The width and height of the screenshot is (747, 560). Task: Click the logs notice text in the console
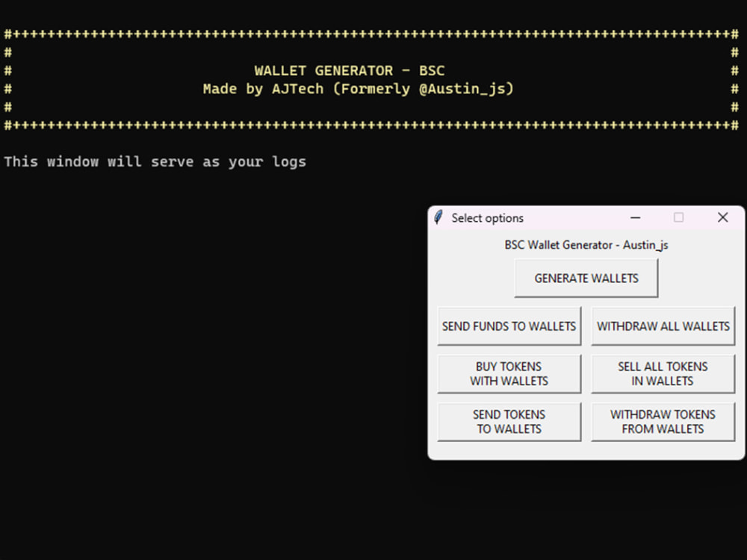tap(155, 161)
